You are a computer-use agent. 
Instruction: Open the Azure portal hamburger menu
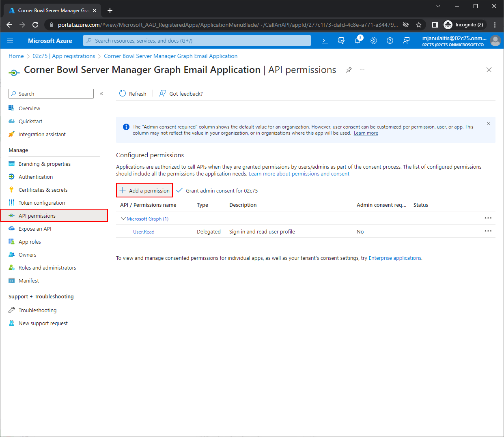click(11, 41)
